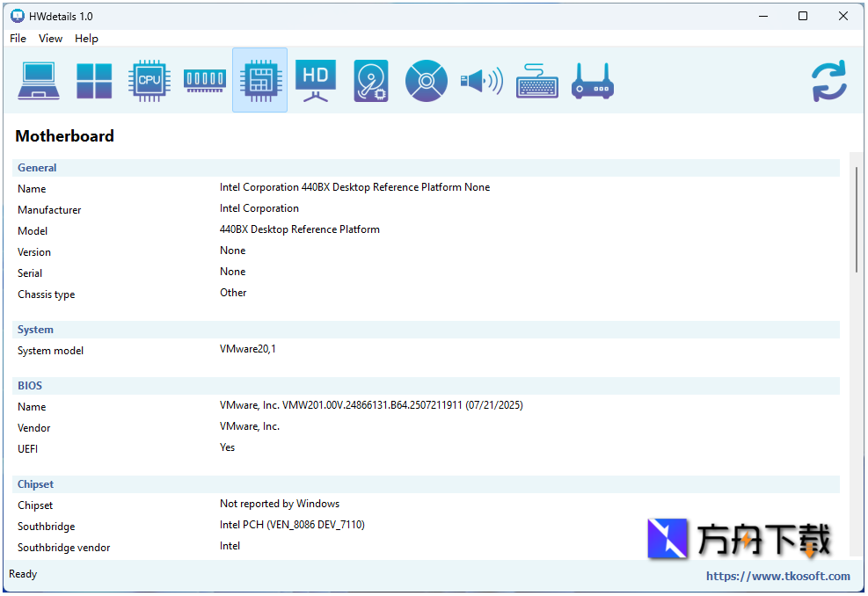Show network router details
This screenshot has width=868, height=596.
coord(593,81)
